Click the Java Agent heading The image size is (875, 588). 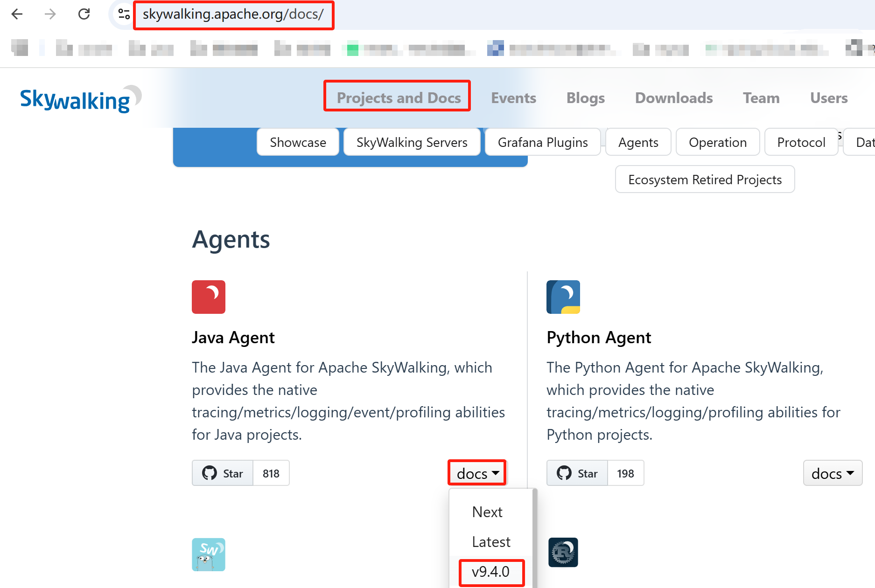[x=233, y=338]
